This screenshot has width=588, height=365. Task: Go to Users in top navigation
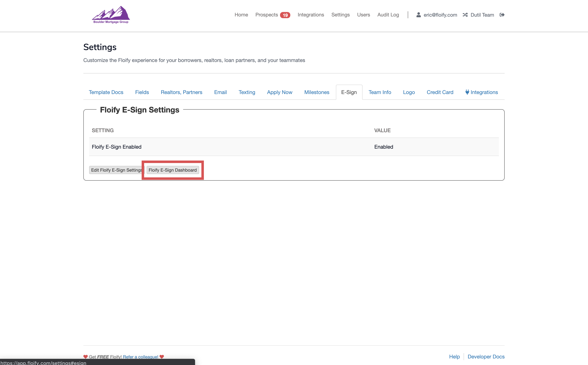(363, 15)
